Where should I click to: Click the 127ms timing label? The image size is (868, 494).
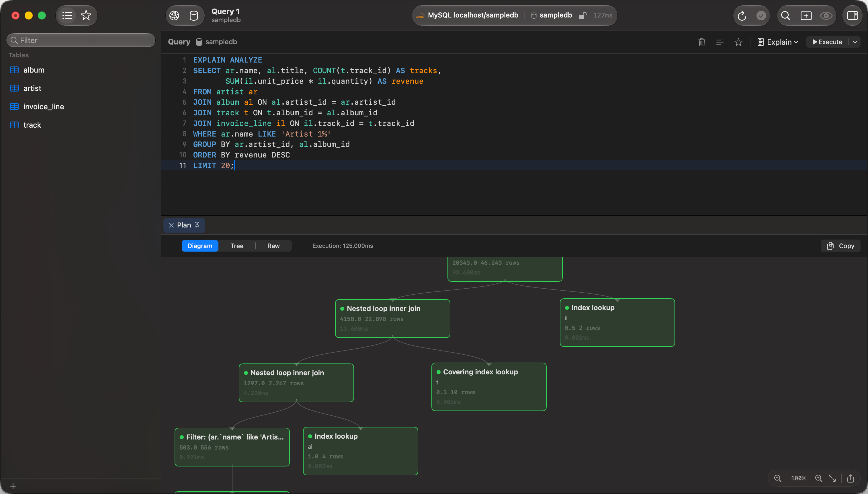point(603,15)
